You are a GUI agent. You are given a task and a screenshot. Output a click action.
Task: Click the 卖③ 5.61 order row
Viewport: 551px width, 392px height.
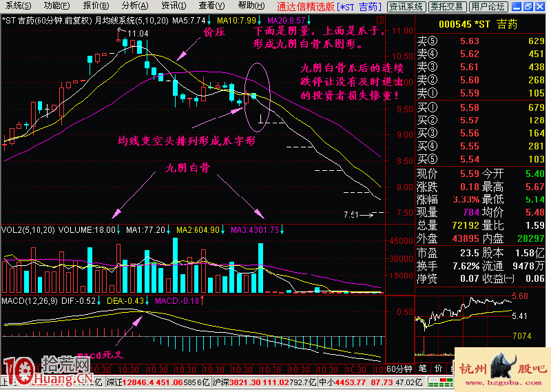[x=480, y=67]
